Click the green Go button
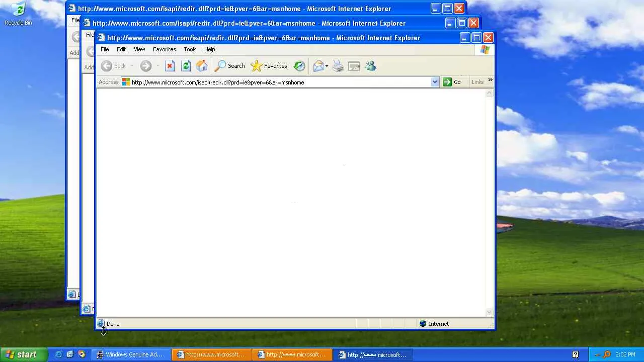The height and width of the screenshot is (362, 644). [x=452, y=82]
